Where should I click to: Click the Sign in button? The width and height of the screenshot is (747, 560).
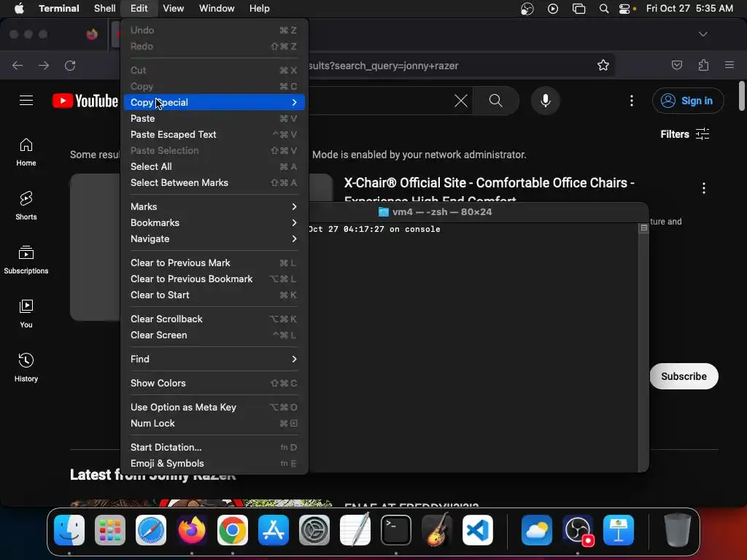(688, 101)
